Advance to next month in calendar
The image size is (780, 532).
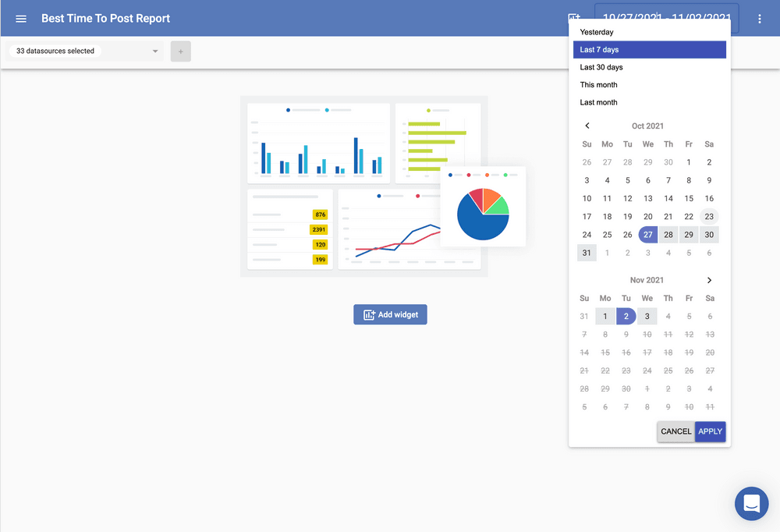coord(709,280)
